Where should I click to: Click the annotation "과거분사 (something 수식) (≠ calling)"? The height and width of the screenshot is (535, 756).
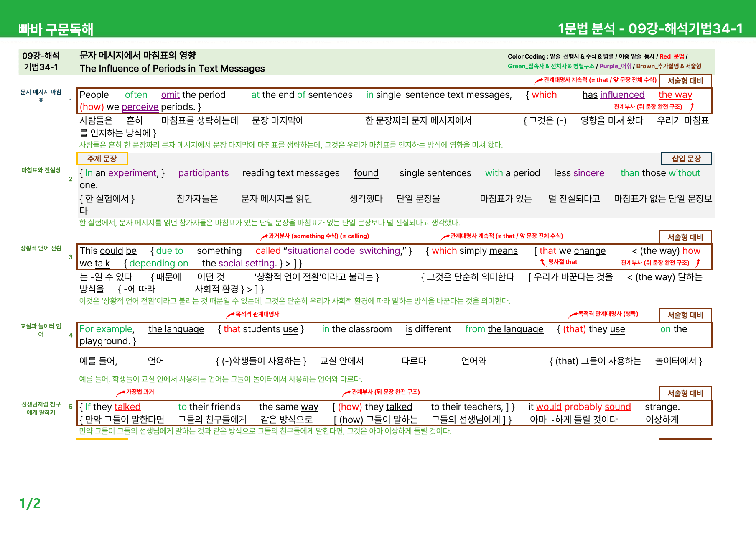coord(319,236)
